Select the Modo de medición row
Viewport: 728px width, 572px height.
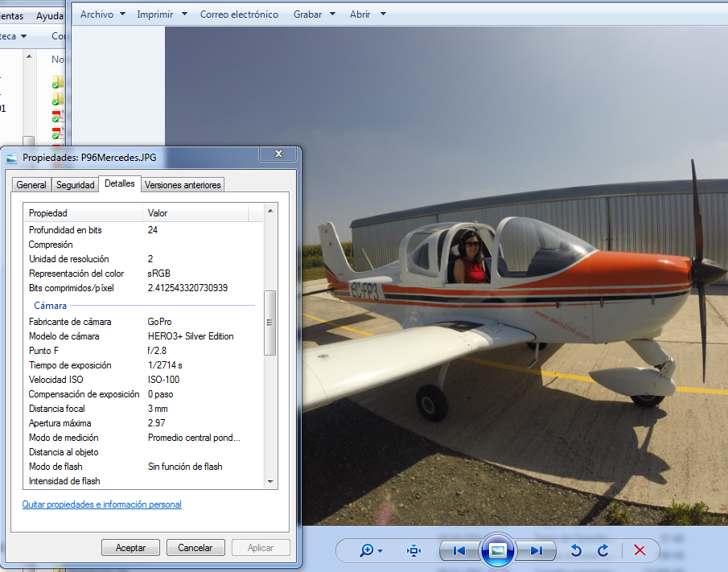pos(143,438)
